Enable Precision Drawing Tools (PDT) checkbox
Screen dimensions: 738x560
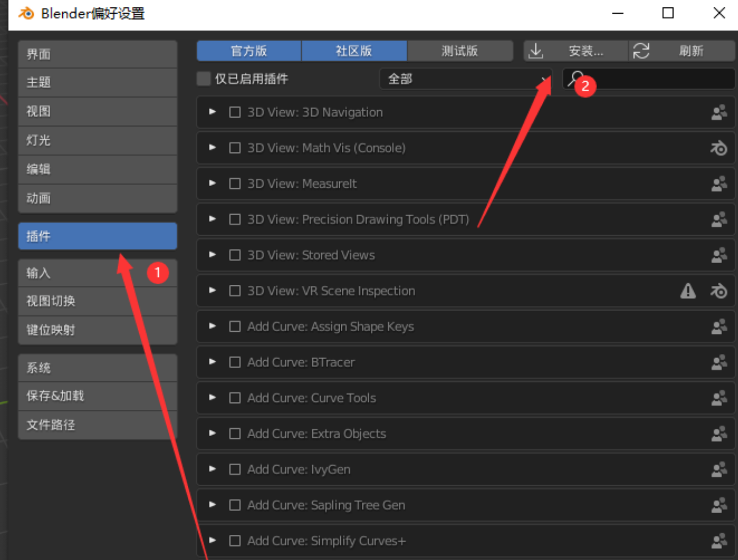pos(235,219)
